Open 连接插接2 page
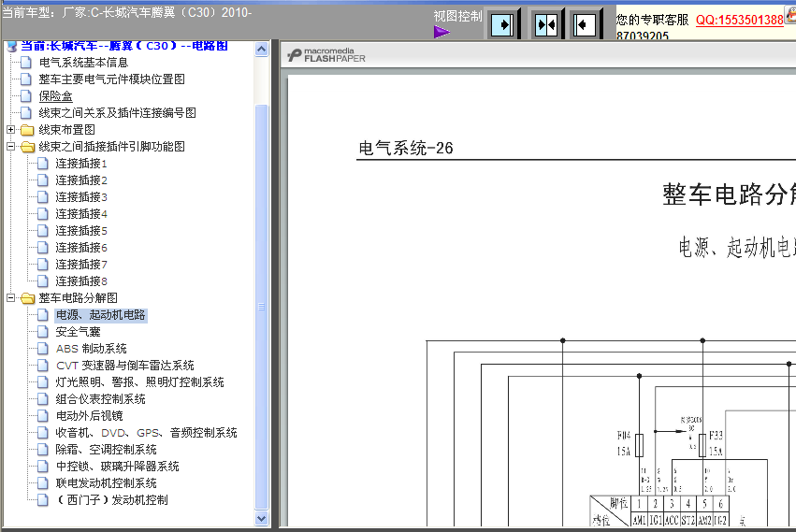Image resolution: width=796 pixels, height=532 pixels. point(81,180)
